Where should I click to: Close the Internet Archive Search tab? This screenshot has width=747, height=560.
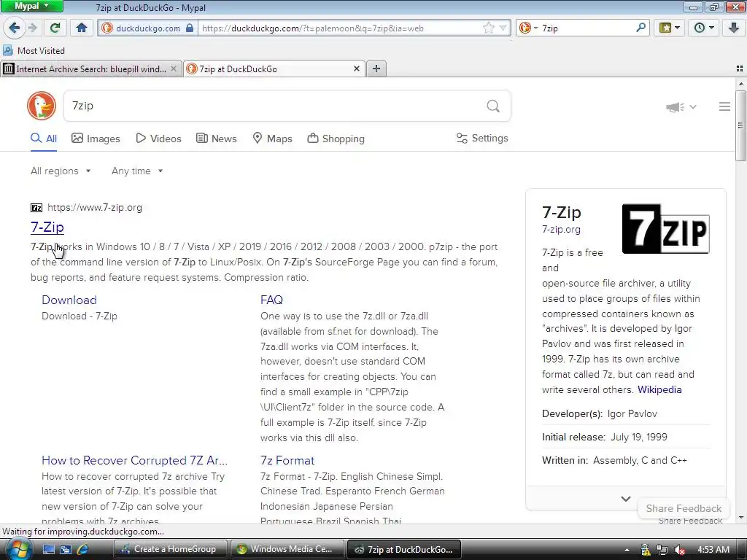[x=174, y=69]
